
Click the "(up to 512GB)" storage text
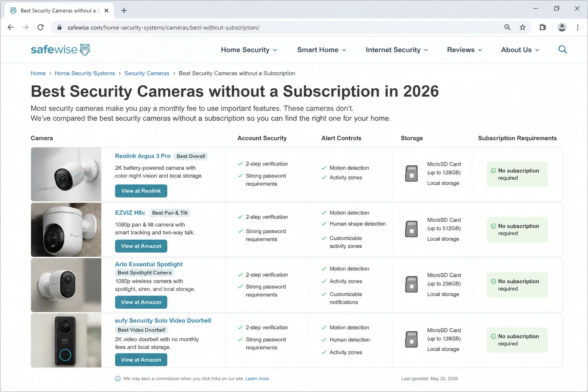tap(444, 229)
